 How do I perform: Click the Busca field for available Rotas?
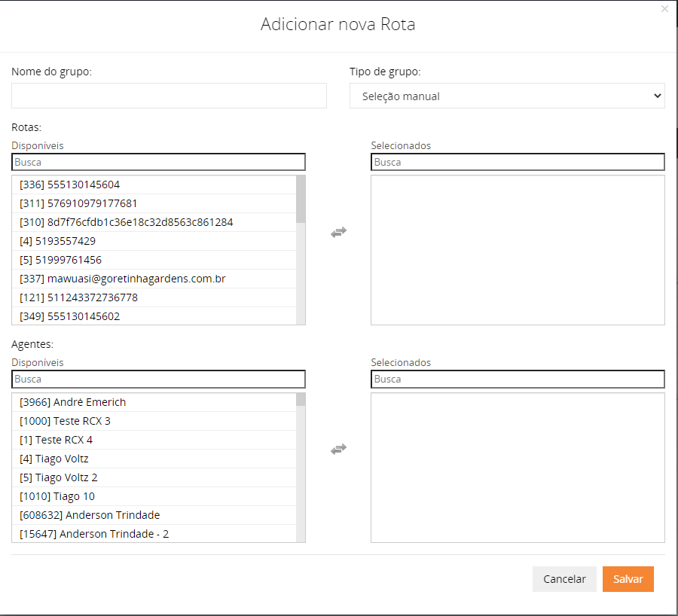pyautogui.click(x=158, y=162)
